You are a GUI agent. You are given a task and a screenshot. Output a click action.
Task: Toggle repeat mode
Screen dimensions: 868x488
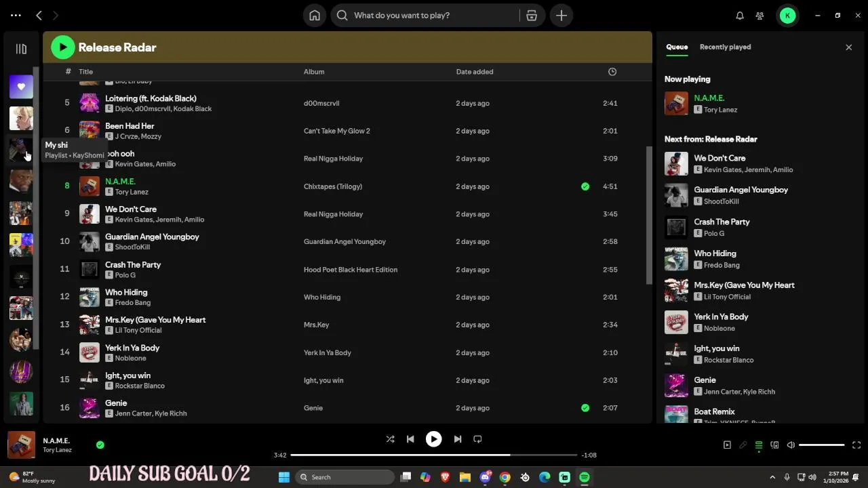click(x=477, y=439)
